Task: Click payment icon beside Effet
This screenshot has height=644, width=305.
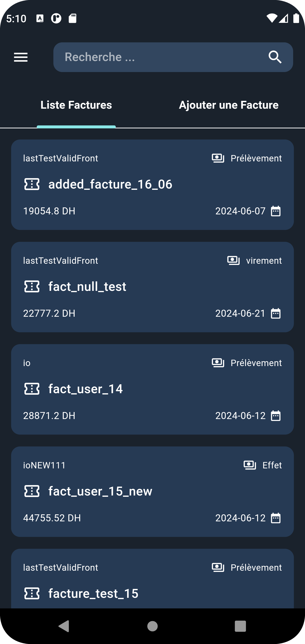Action: [x=250, y=465]
